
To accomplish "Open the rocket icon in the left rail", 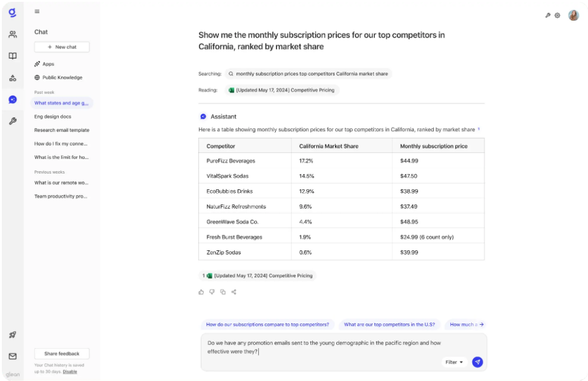I will [x=12, y=334].
